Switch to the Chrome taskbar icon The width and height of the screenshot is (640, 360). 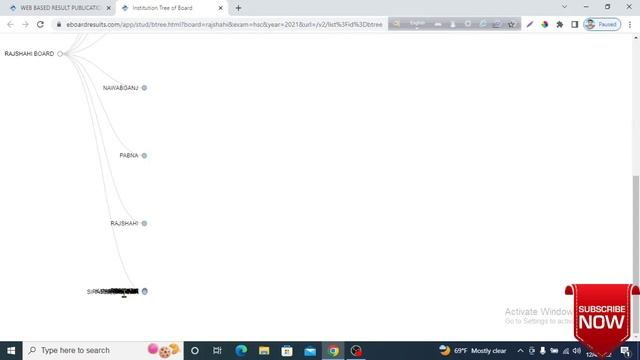(333, 351)
